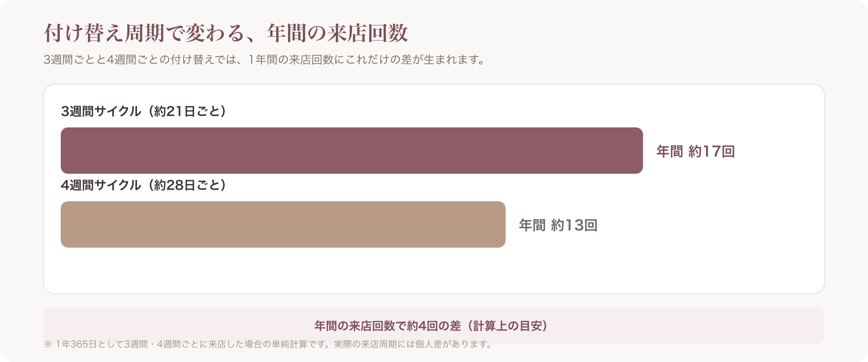Click the 4週間サイクル row label
This screenshot has height=362, width=868.
[x=101, y=185]
